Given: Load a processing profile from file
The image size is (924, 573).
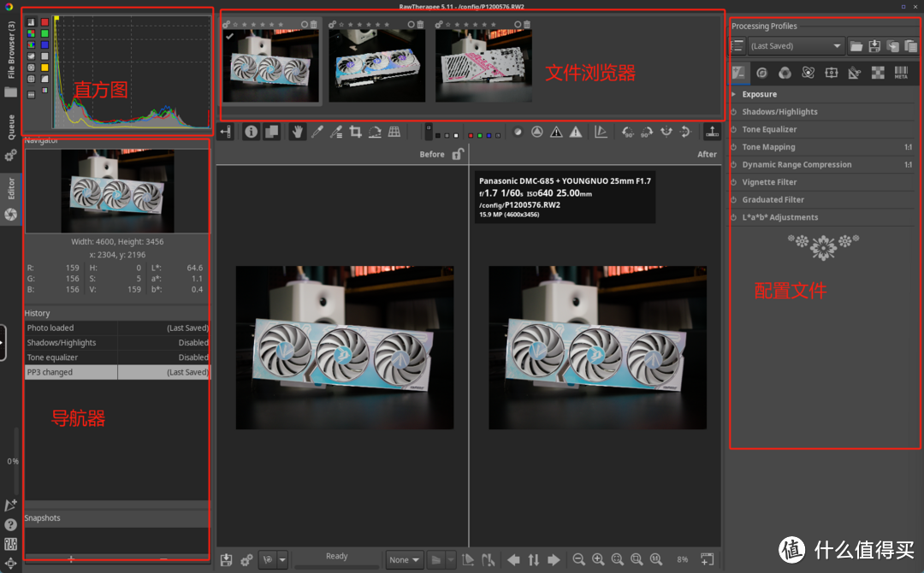Looking at the screenshot, I should click(x=856, y=46).
